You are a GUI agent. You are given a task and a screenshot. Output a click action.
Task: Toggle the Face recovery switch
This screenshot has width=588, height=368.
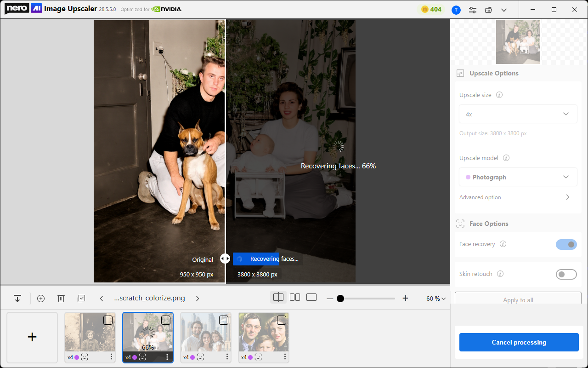pos(566,244)
